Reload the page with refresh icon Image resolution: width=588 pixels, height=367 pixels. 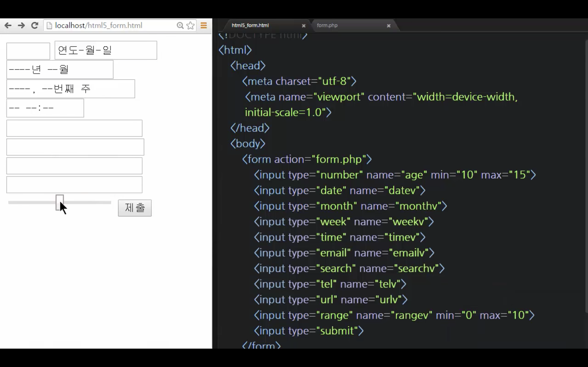tap(35, 25)
